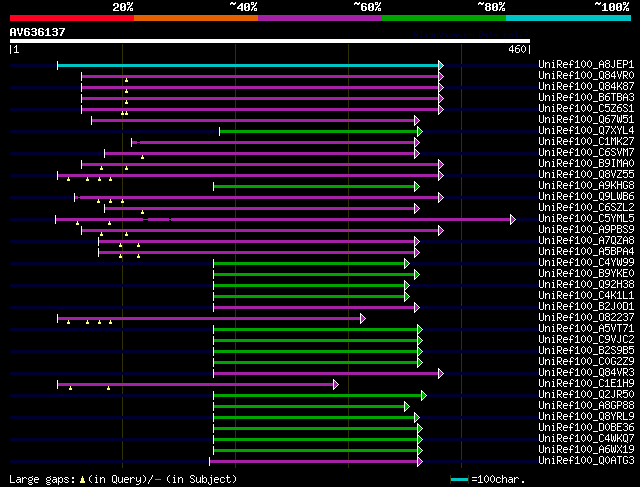Select the UniRef100_C4YW99 label
The width and height of the screenshot is (640, 487).
click(586, 263)
